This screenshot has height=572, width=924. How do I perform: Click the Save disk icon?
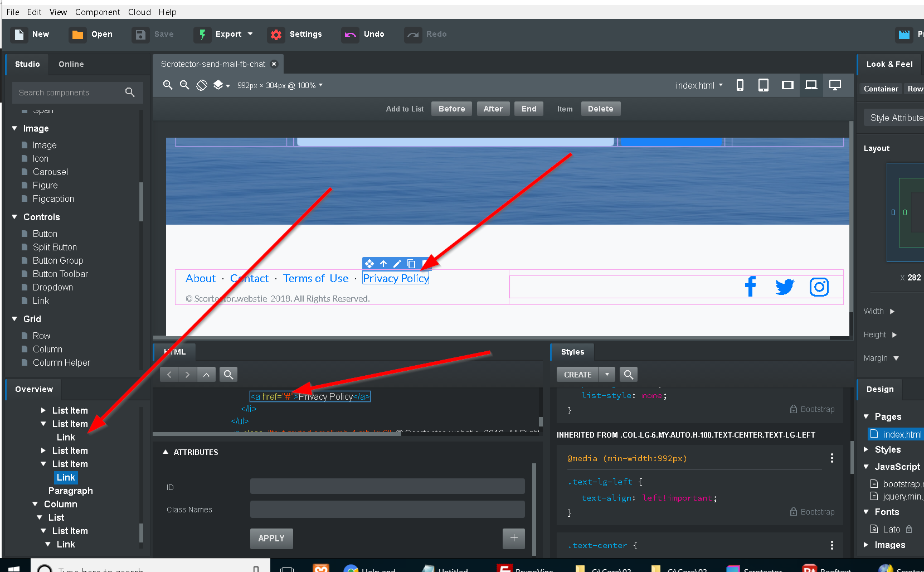click(x=140, y=35)
